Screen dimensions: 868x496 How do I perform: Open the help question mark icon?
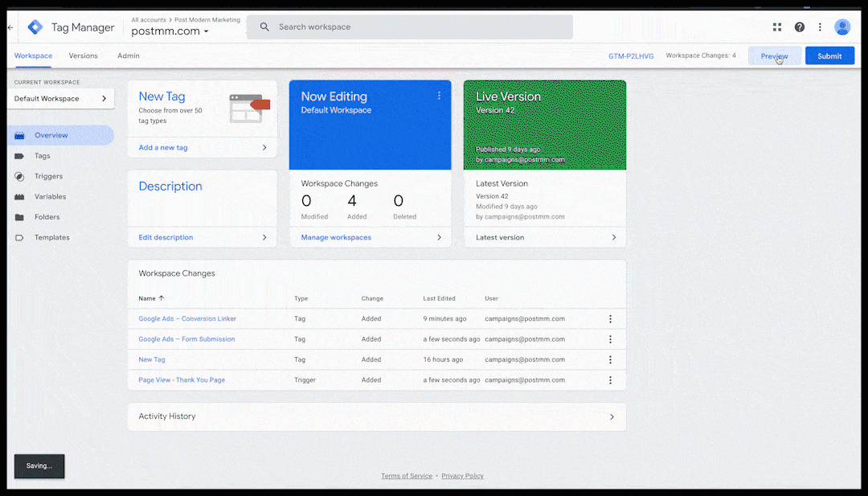click(799, 27)
